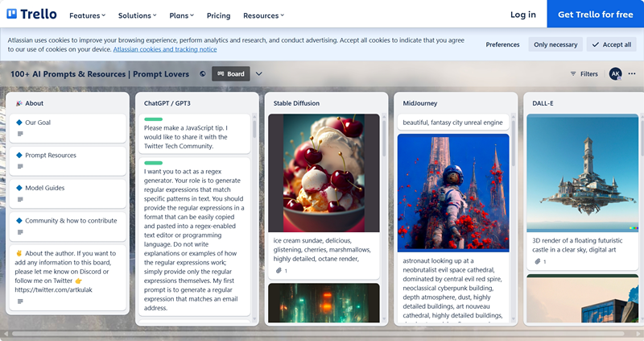Image resolution: width=644 pixels, height=341 pixels.
Task: Click description icon on Model Guides card
Action: tap(20, 199)
